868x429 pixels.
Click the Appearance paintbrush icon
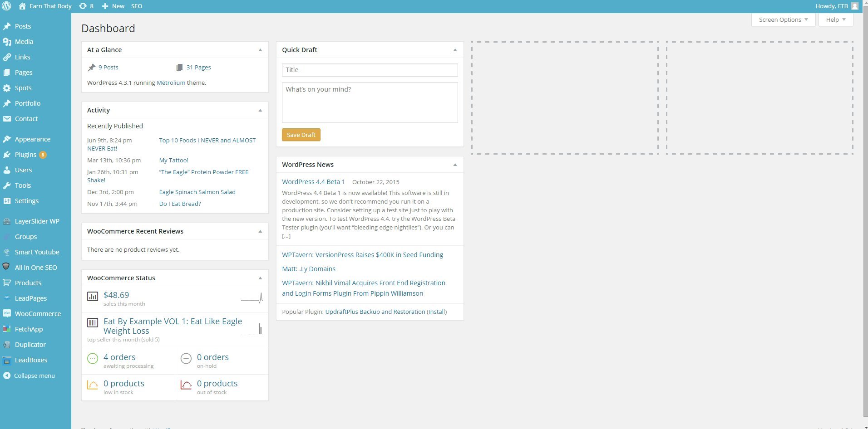[7, 139]
